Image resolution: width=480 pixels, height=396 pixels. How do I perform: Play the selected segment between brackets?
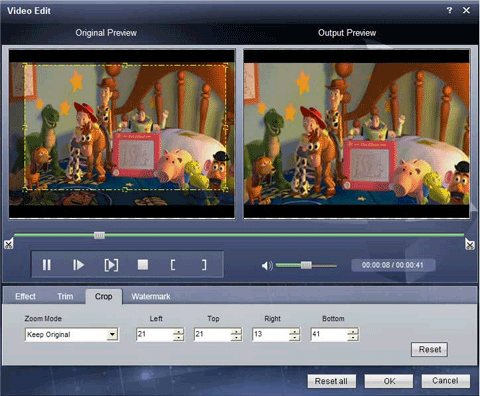[111, 265]
